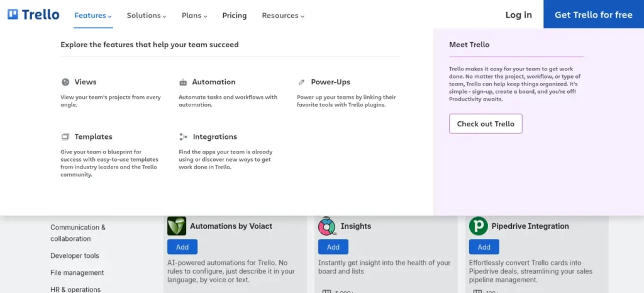The width and height of the screenshot is (644, 293).
Task: Click the Pipedrive Integration logo
Action: coord(479,226)
